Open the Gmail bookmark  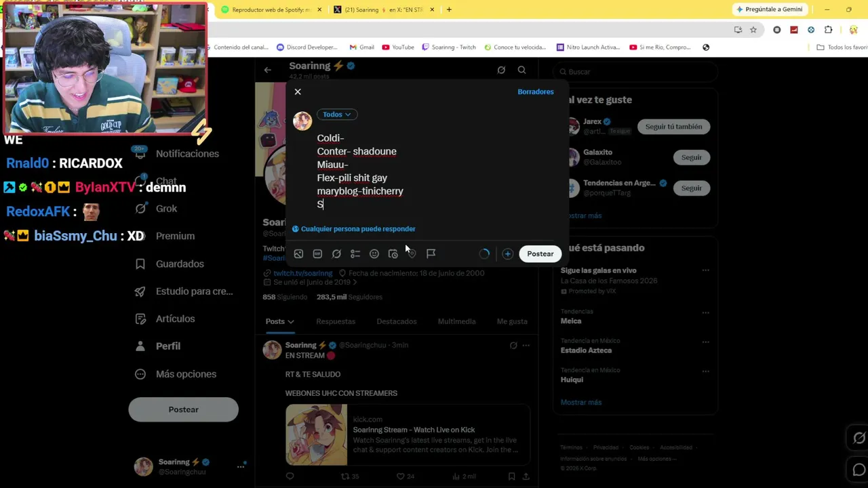point(361,47)
